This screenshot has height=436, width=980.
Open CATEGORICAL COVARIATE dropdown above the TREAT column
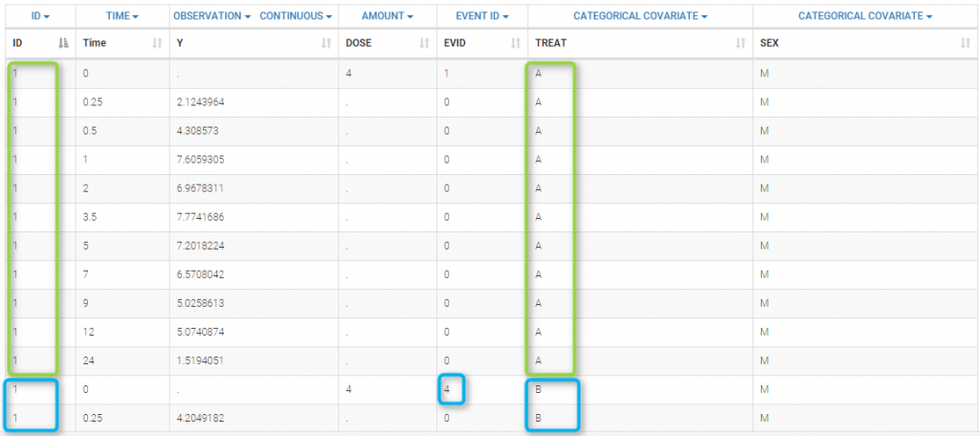click(640, 16)
